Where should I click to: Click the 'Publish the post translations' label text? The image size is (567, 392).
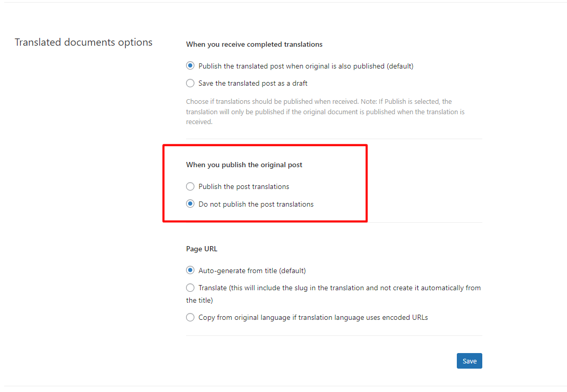(x=244, y=187)
